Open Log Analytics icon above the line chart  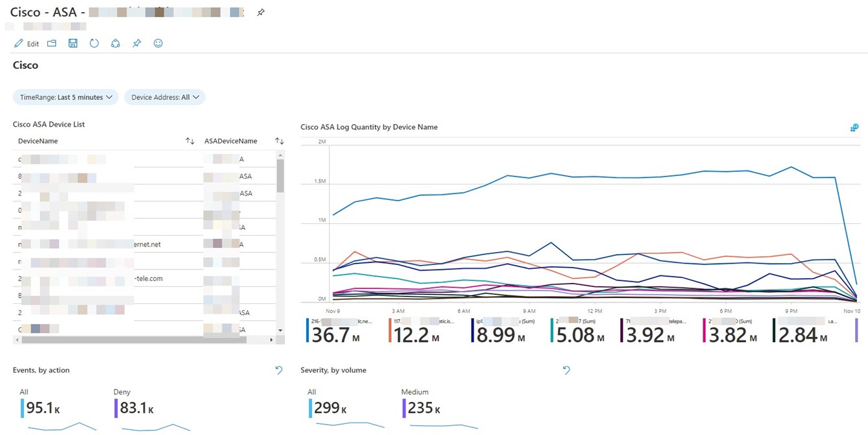coord(854,127)
